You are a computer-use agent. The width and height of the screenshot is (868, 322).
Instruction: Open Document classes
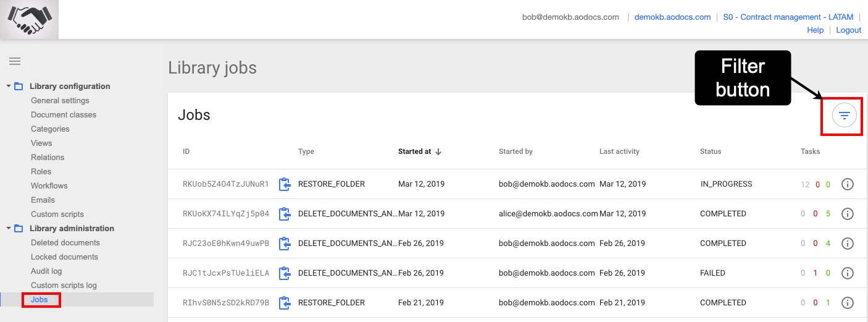pos(64,115)
